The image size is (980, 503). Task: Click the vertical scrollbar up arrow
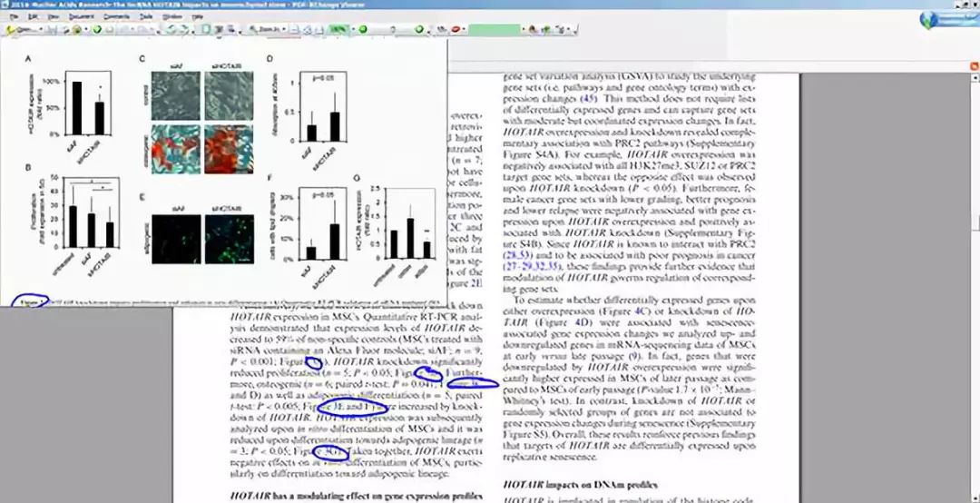pos(975,77)
